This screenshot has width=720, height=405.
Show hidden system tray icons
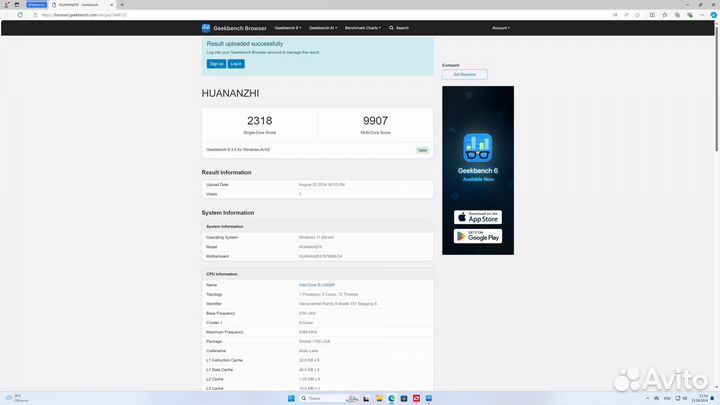(647, 399)
